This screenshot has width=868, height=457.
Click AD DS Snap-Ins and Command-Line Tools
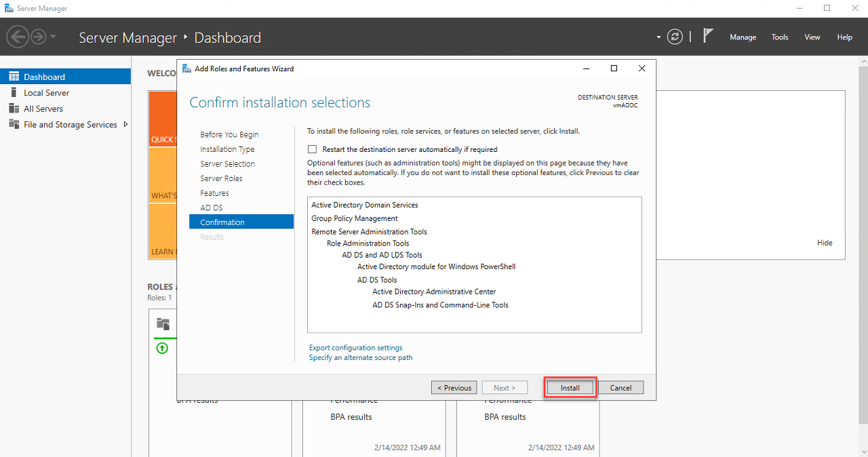coord(441,305)
